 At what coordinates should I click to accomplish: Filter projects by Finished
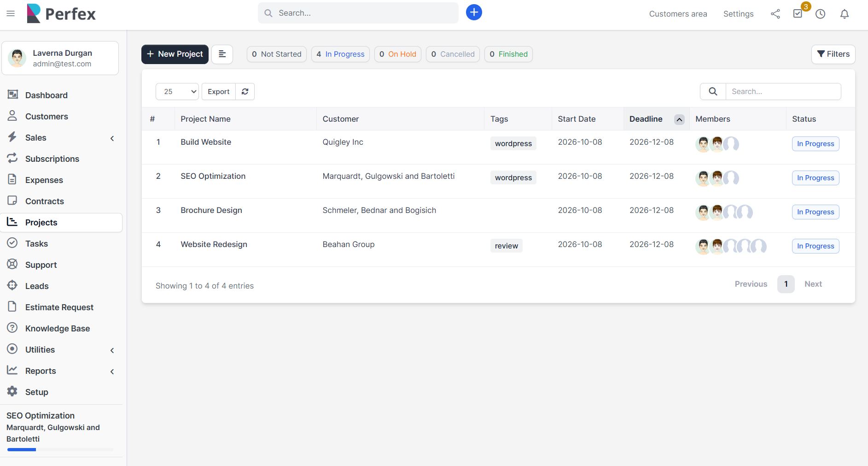tap(508, 54)
